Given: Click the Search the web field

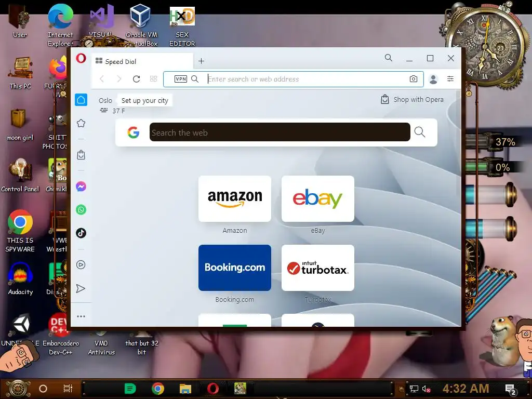Looking at the screenshot, I should pos(280,132).
